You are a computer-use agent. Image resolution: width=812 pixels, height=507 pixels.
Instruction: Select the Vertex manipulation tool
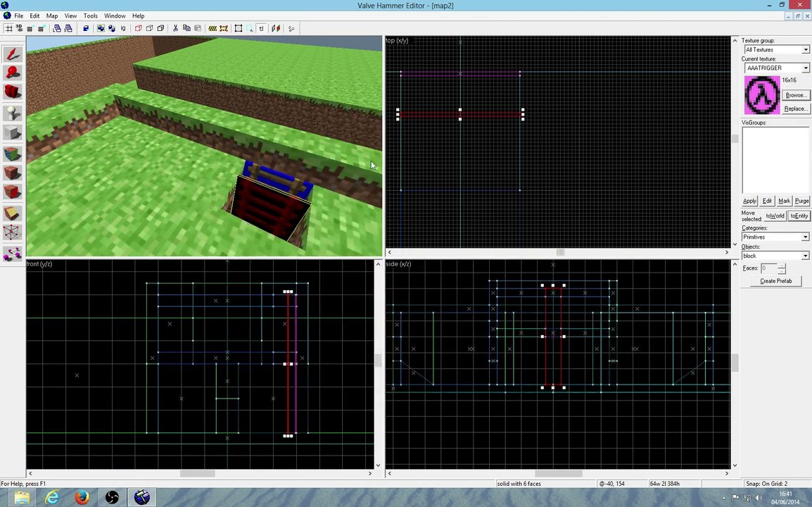coord(13,233)
